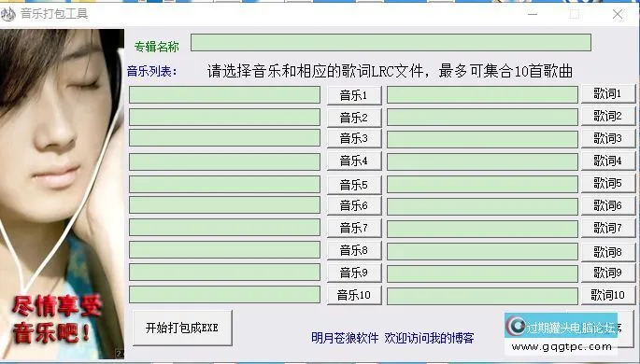Click the 歌词9 button
The image size is (640, 364).
click(x=608, y=273)
